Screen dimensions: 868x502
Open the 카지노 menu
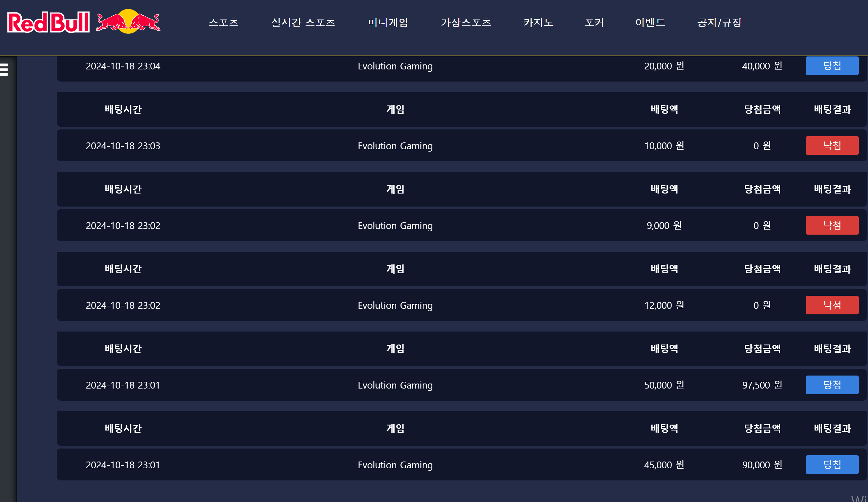[x=538, y=23]
